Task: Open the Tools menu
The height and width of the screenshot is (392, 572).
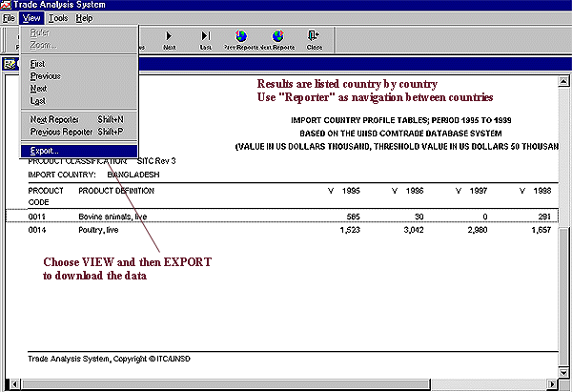Action: coord(58,18)
